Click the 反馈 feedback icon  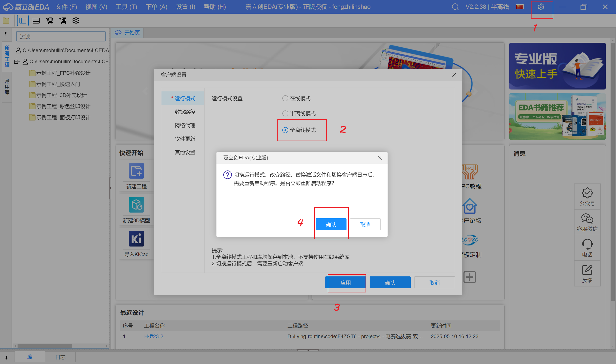[587, 270]
